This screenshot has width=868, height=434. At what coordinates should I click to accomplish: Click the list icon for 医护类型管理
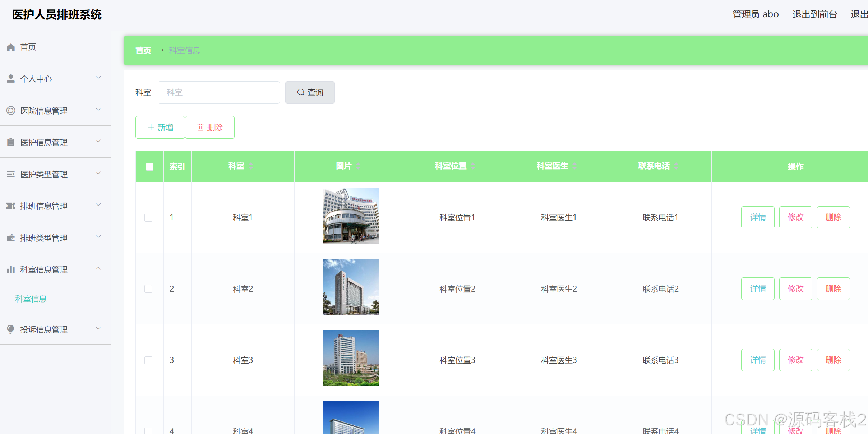(11, 174)
